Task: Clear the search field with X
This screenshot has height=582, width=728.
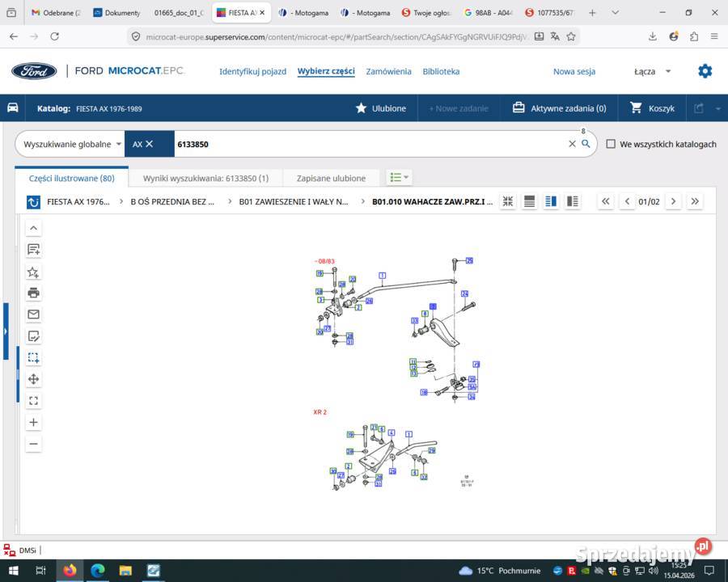Action: coord(572,144)
